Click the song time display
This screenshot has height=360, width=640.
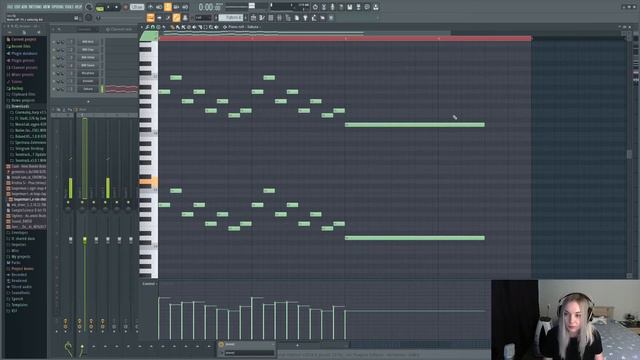pos(210,7)
